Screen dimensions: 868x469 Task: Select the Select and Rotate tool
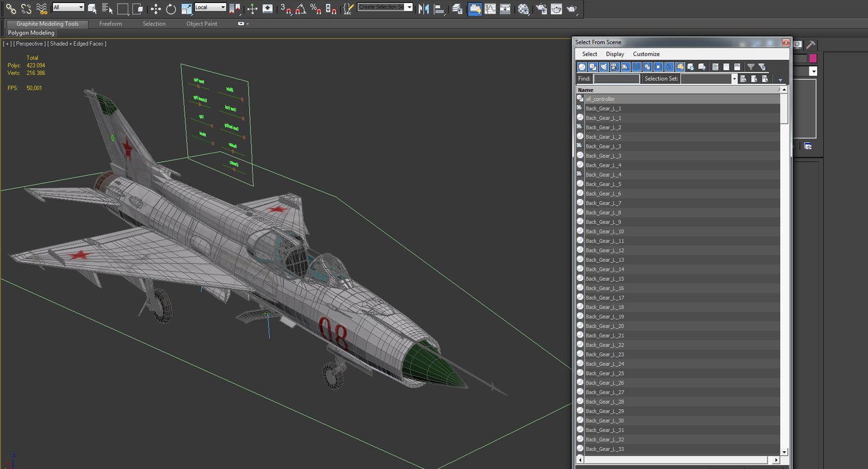tap(171, 8)
